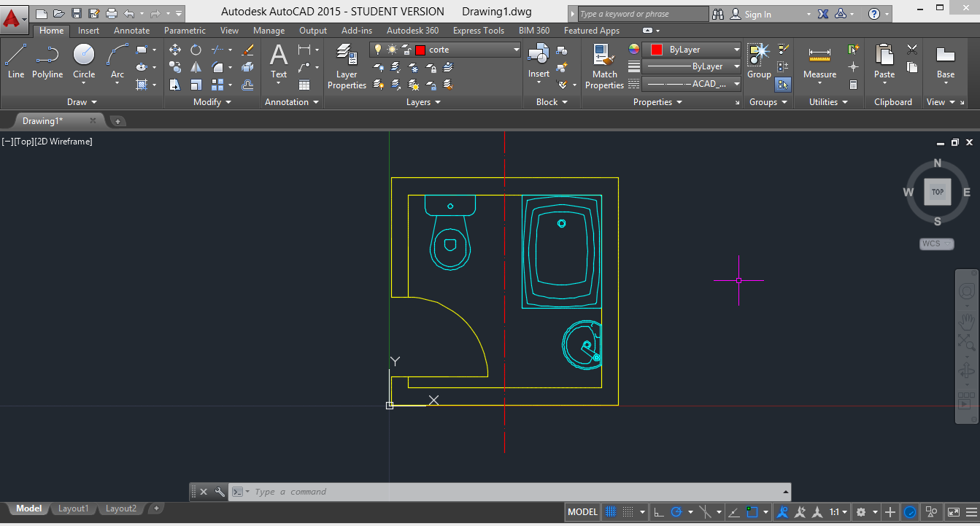The image size is (980, 526).
Task: Select the Polyline tool
Action: point(47,61)
